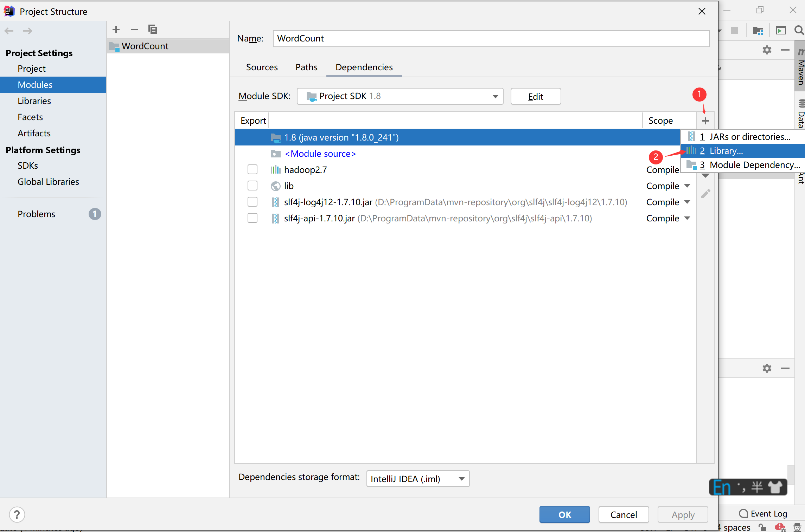
Task: Open Event Log in status bar
Action: tap(763, 514)
